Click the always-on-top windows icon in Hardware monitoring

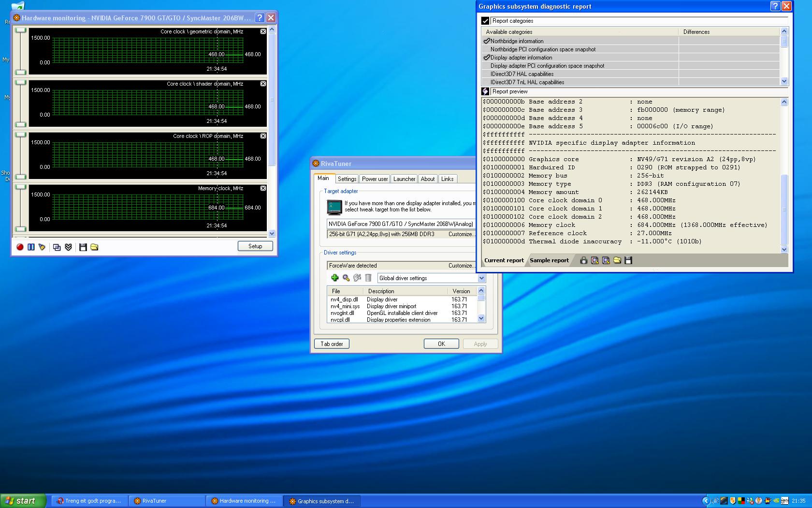(x=57, y=247)
